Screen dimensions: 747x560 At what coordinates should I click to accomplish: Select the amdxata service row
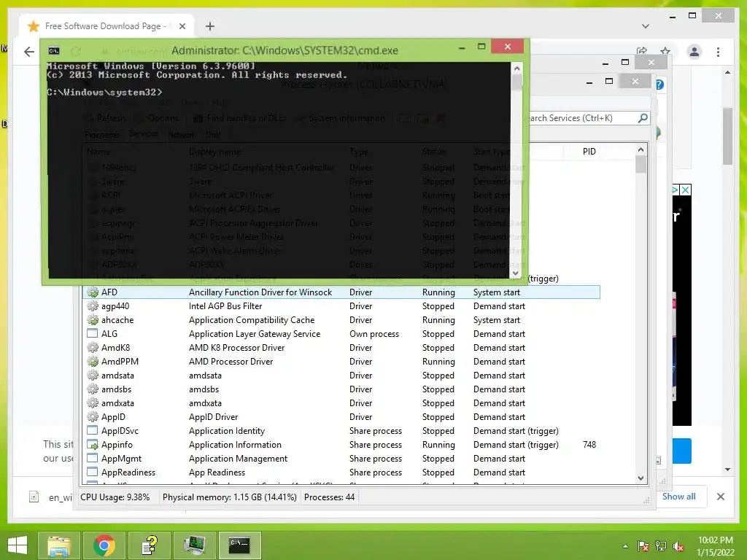pos(341,402)
